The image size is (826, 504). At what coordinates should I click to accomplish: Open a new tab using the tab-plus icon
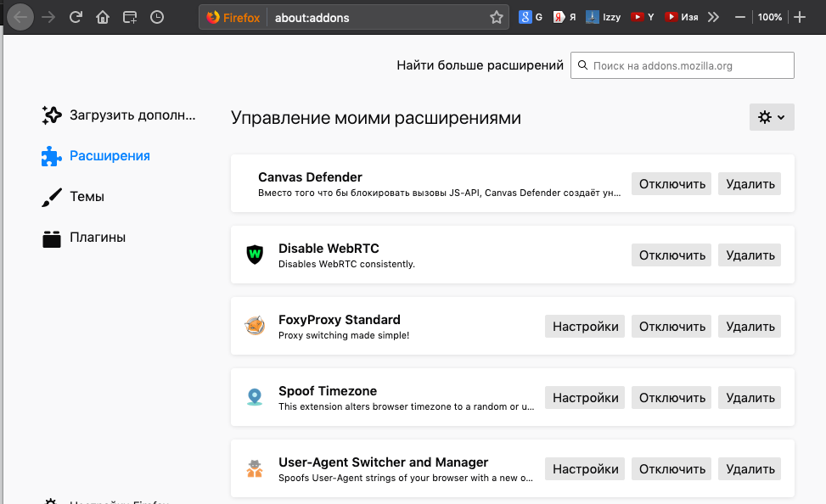pos(130,17)
